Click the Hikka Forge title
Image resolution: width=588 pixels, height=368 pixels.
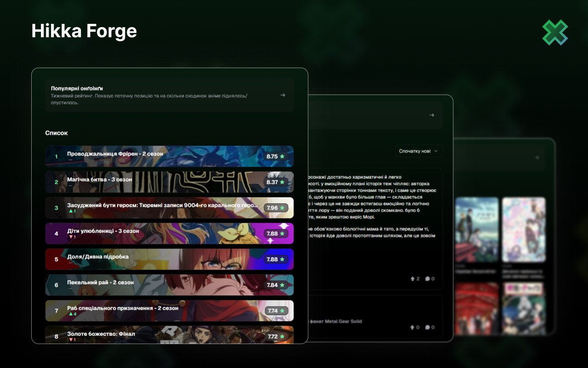click(84, 31)
